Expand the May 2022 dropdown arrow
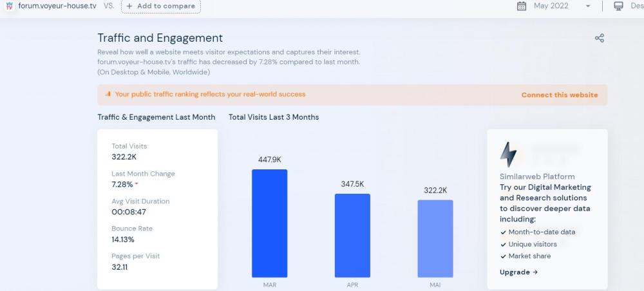Screen dimensions: 644x291 587,6
